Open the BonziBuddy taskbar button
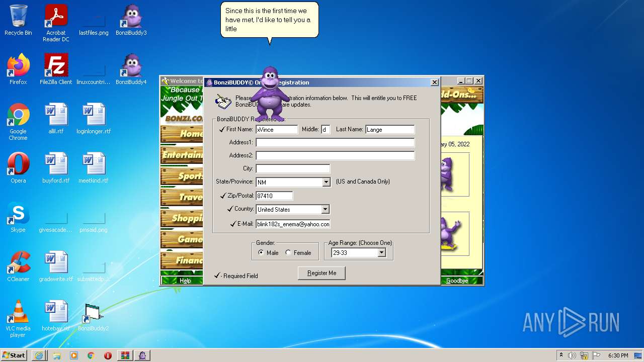The image size is (644, 362). 142,355
